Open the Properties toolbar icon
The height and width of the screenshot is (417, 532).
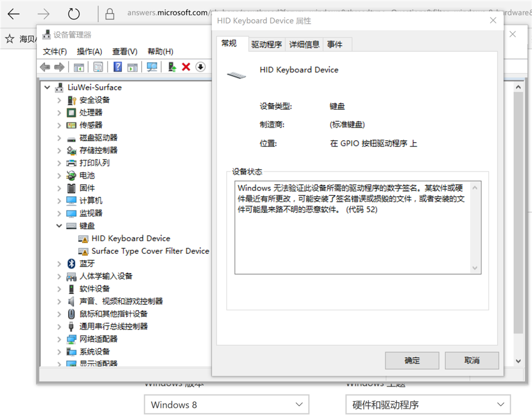click(x=98, y=67)
